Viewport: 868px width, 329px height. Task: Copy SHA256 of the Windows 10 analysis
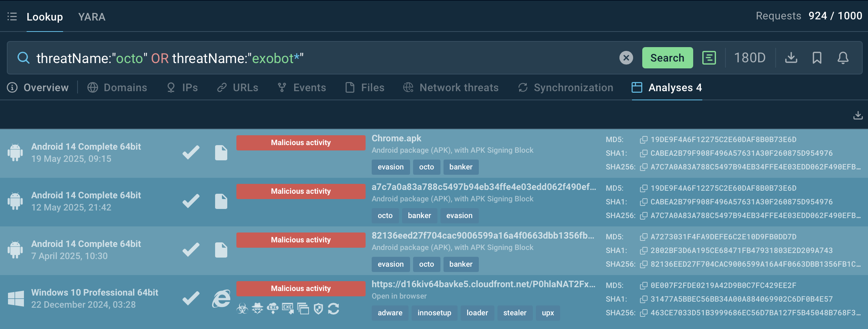tap(643, 313)
